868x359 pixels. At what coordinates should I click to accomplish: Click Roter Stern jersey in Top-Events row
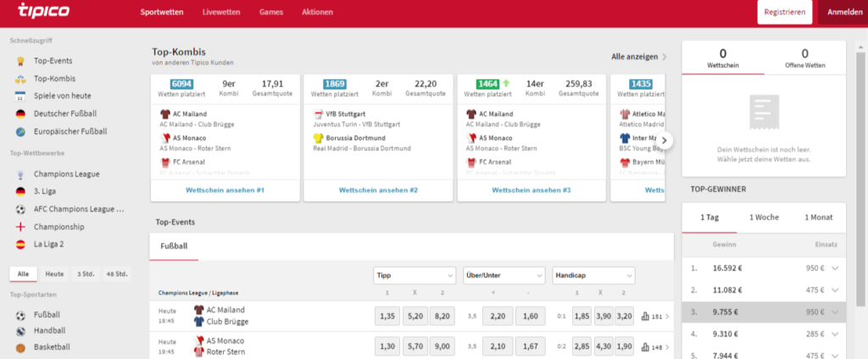tap(198, 352)
